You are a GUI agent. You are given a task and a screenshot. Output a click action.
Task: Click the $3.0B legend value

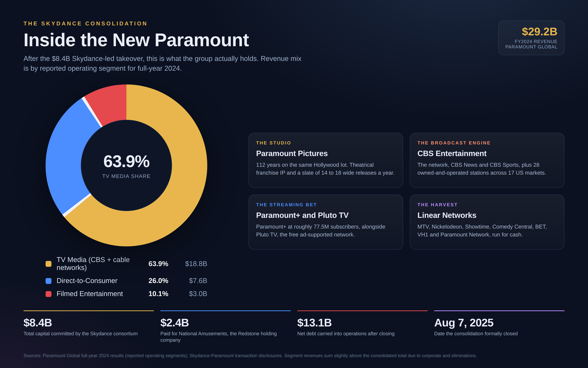(x=198, y=294)
